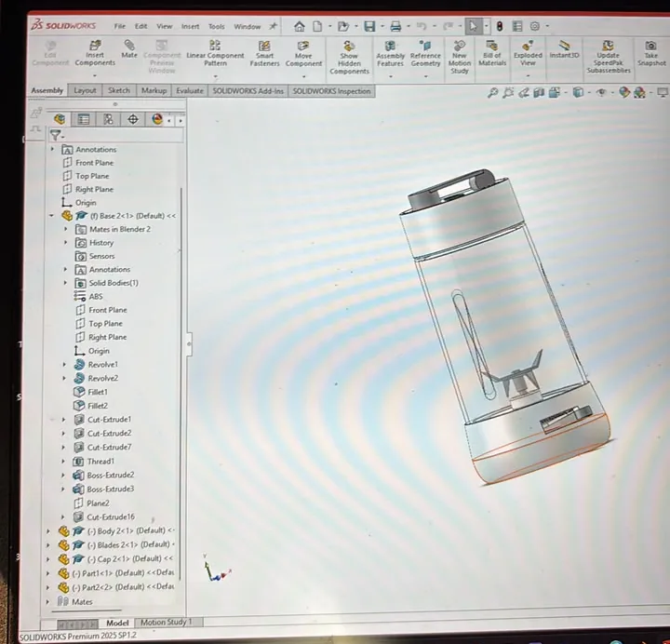
Task: Switch to the Evaluate tab
Action: (190, 90)
